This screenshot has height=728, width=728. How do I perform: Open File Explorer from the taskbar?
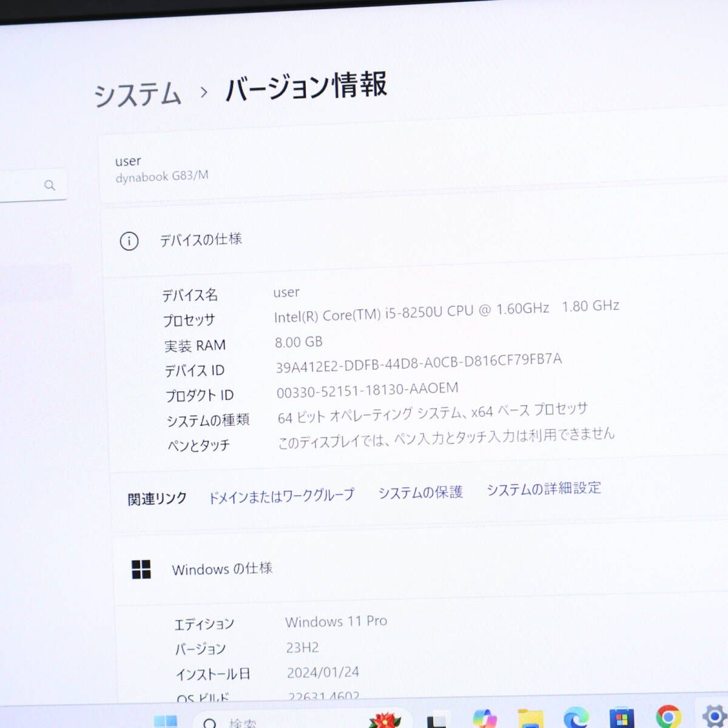point(530,719)
